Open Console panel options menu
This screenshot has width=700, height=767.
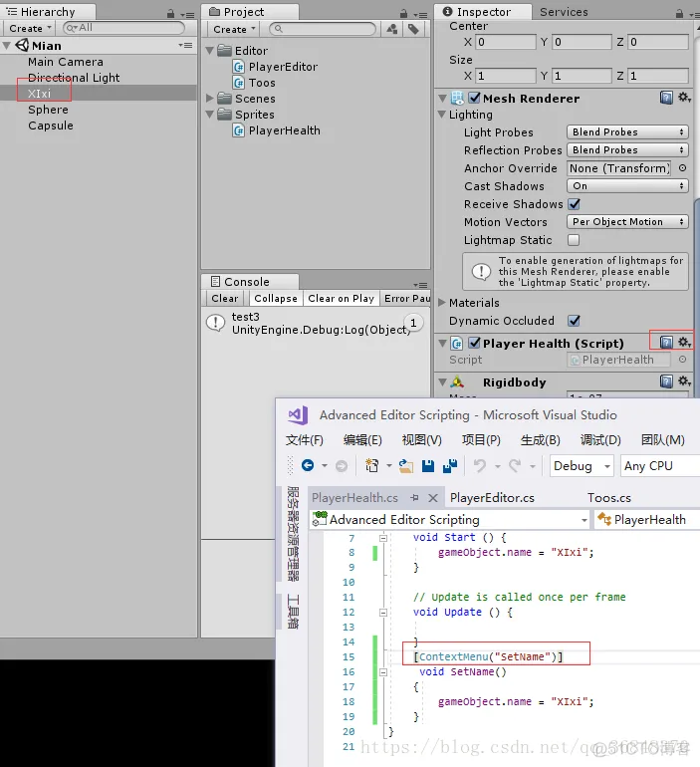pyautogui.click(x=420, y=285)
